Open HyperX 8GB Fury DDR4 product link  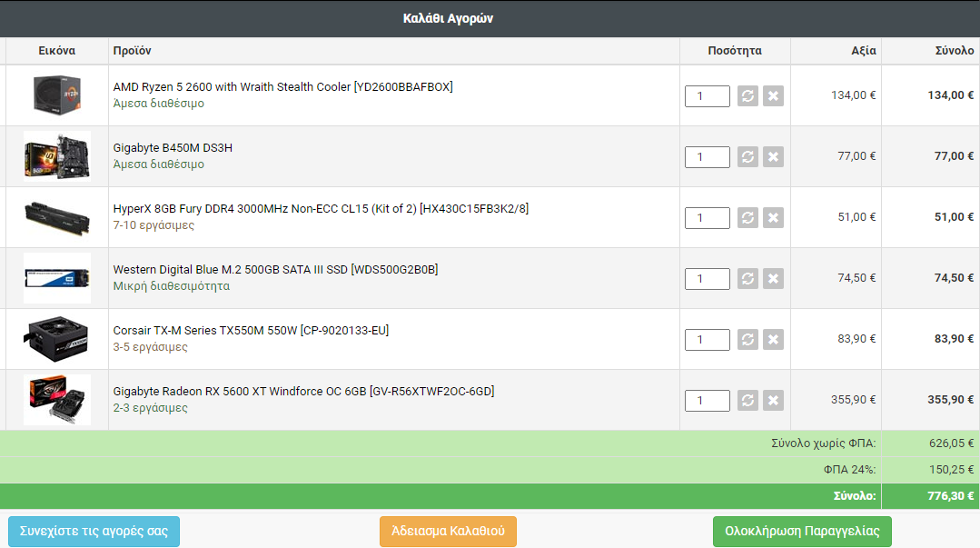[321, 208]
